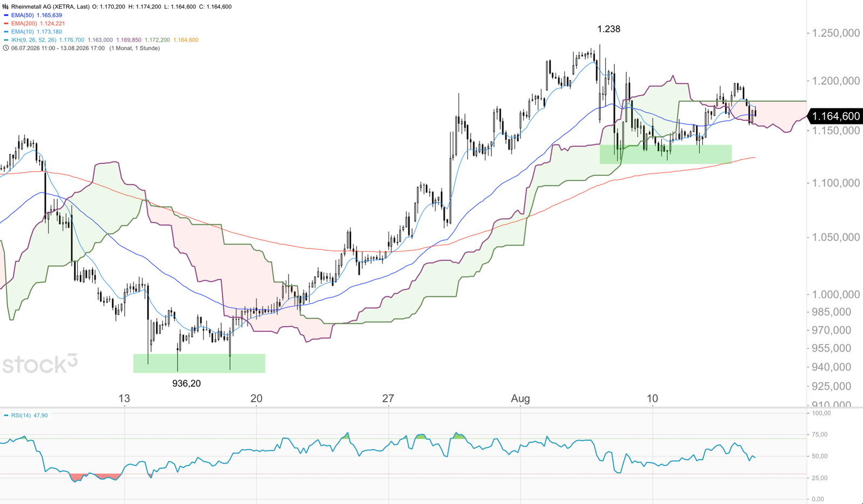Click the 10 date label on the time axis
This screenshot has height=504, width=863.
[x=652, y=398]
